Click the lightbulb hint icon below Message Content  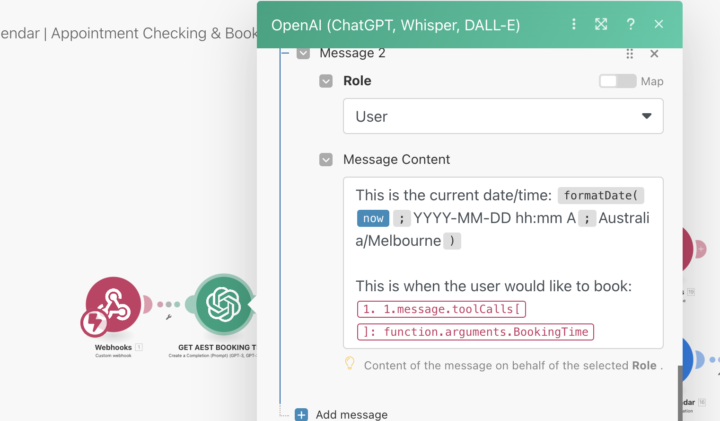pos(349,363)
